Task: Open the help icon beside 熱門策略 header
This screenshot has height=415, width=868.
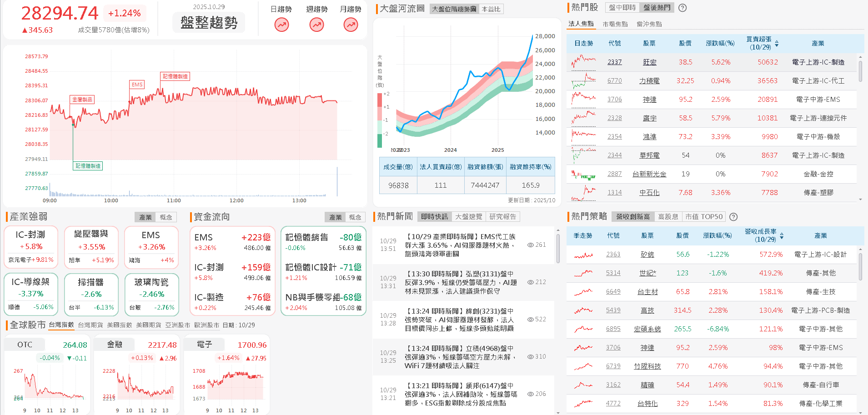Action: 733,217
